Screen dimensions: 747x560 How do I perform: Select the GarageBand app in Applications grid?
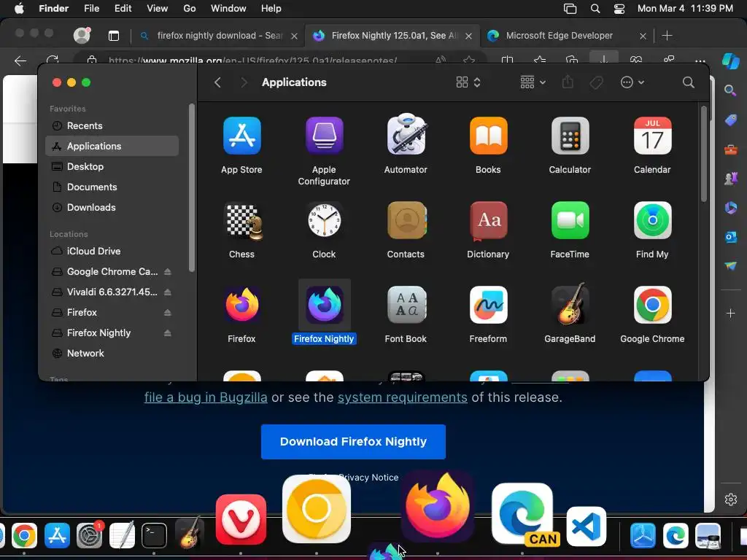pyautogui.click(x=570, y=304)
